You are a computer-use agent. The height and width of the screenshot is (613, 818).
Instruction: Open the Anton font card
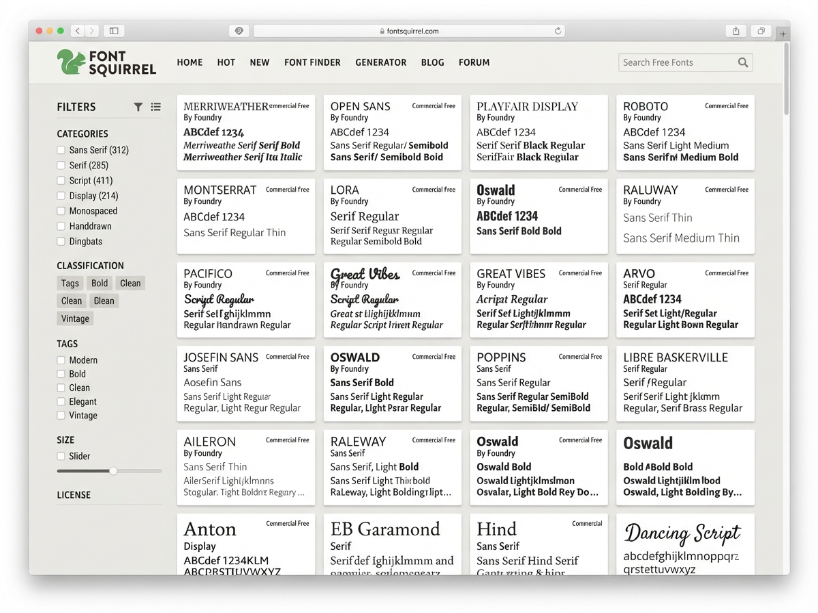click(246, 544)
